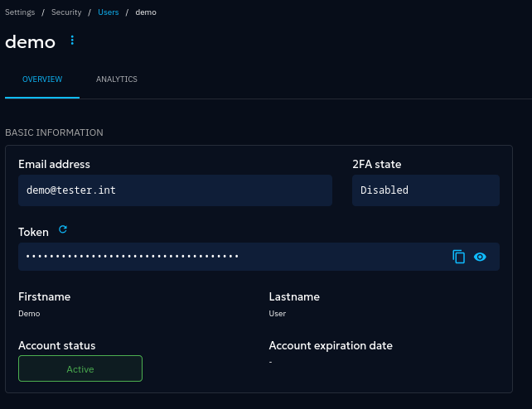Click the demo breadcrumb entry

point(146,12)
